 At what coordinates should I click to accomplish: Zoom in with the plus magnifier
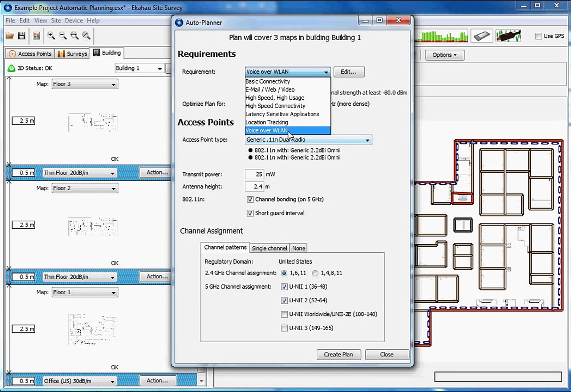click(x=51, y=36)
